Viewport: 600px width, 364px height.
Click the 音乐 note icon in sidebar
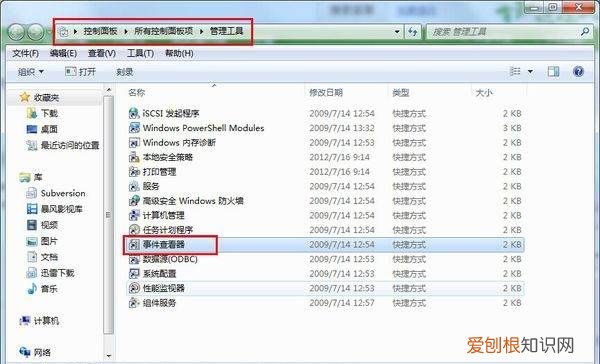32,289
